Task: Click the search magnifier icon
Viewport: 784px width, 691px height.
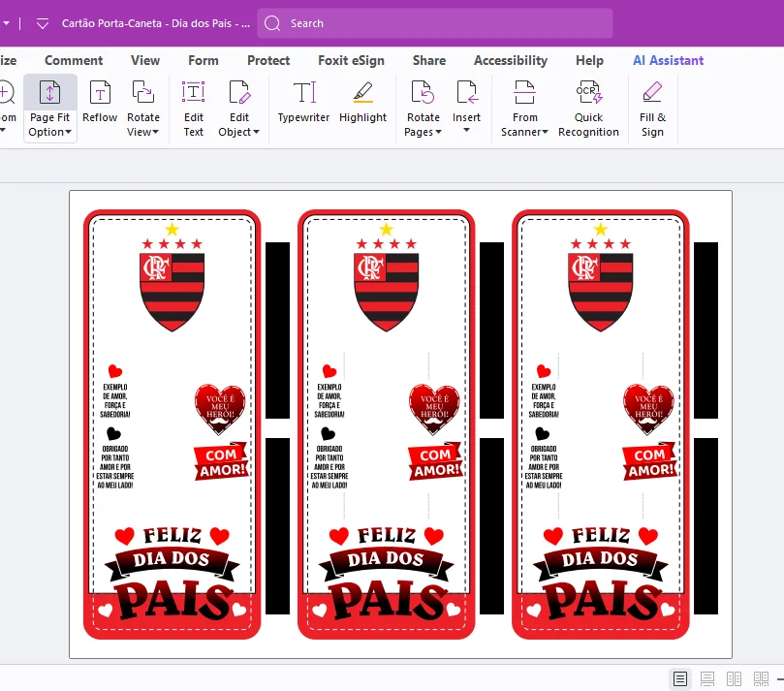Action: click(x=272, y=23)
